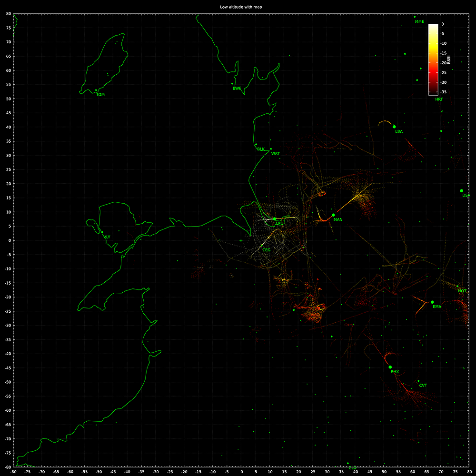This screenshot has width=476, height=476.
Task: Click the 'Low altitude with map' plot title
Action: pos(241,7)
